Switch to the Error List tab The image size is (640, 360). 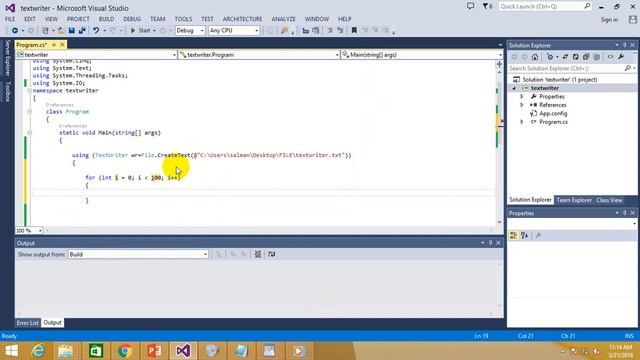coord(27,323)
